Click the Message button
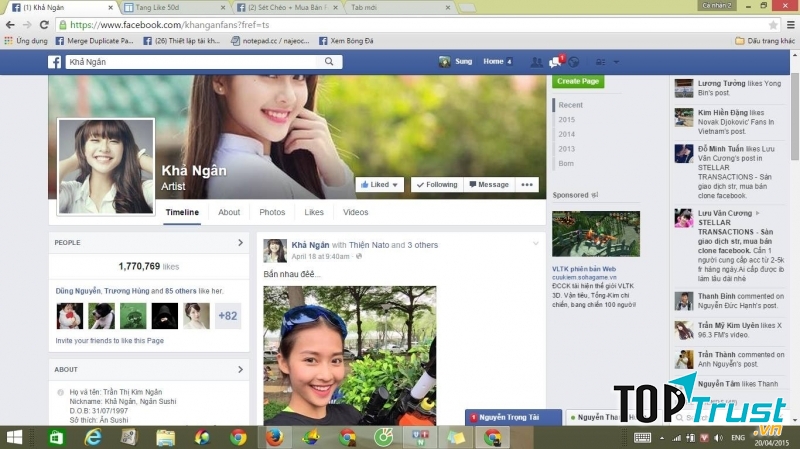 point(489,185)
